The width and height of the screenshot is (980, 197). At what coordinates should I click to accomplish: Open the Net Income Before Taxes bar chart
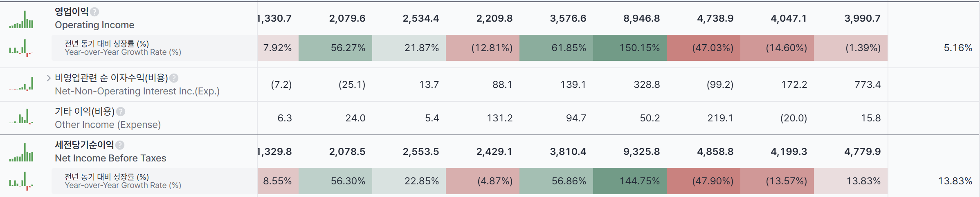click(21, 152)
